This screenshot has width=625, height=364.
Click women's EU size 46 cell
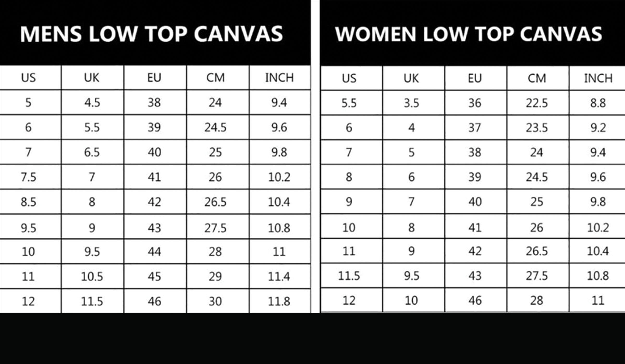(x=476, y=300)
